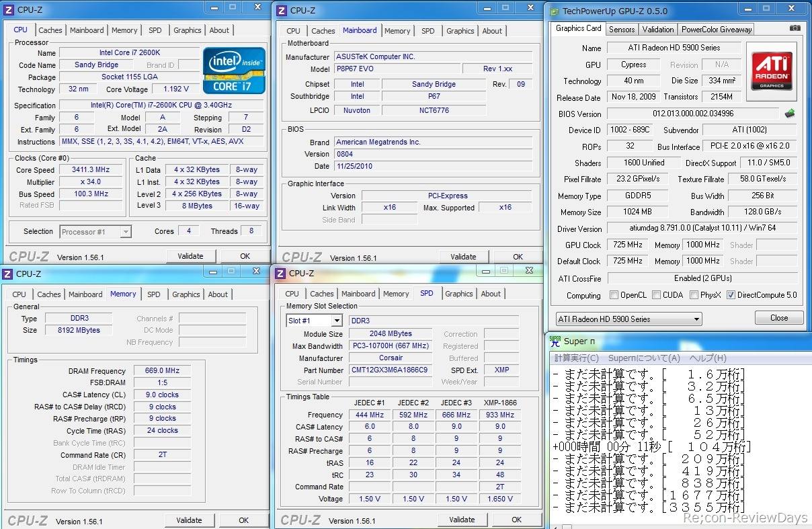Click the CPU-Z icon in Mainboard window title
This screenshot has height=529, width=812.
(281, 11)
